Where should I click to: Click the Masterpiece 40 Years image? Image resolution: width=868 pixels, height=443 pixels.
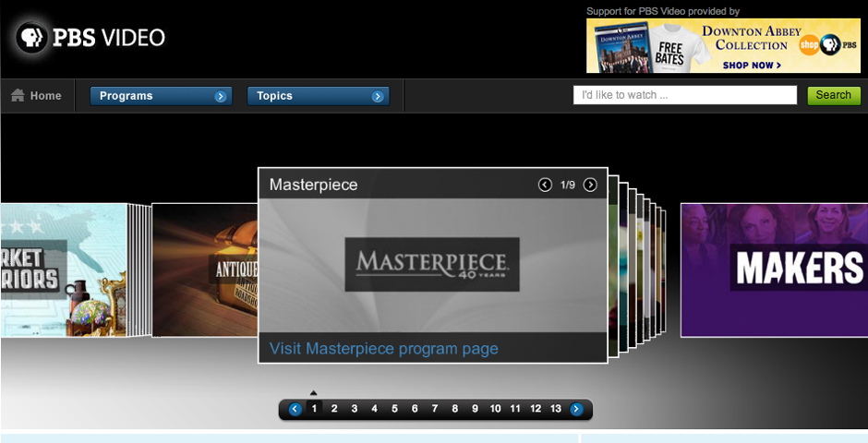click(x=432, y=265)
